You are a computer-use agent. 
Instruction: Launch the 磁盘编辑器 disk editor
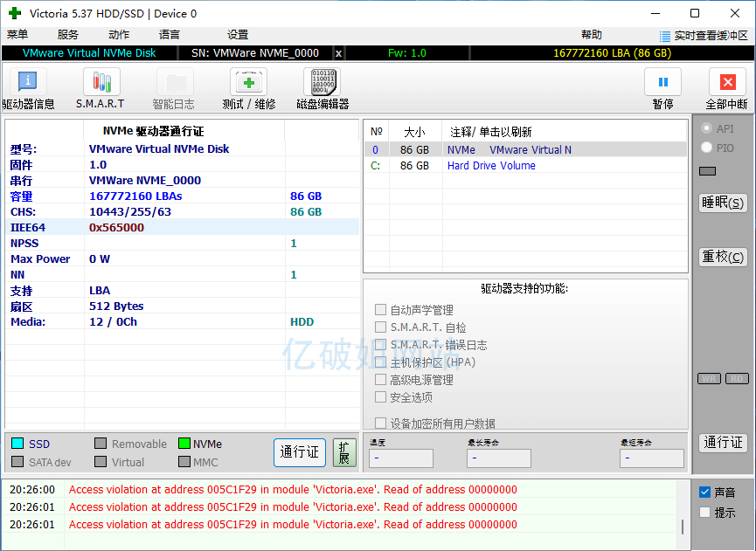click(322, 82)
